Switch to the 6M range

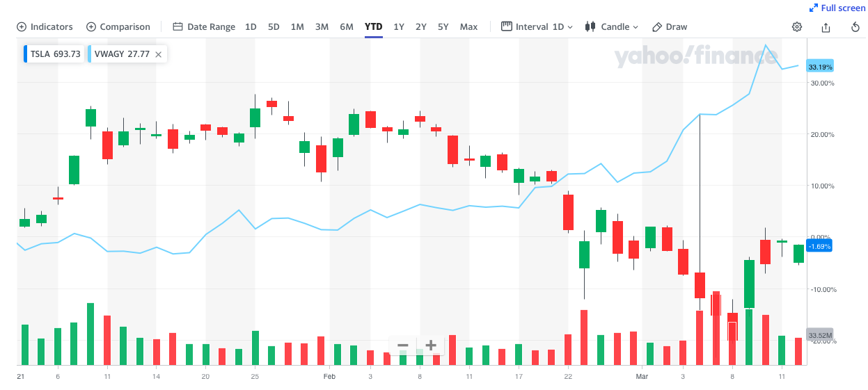347,27
